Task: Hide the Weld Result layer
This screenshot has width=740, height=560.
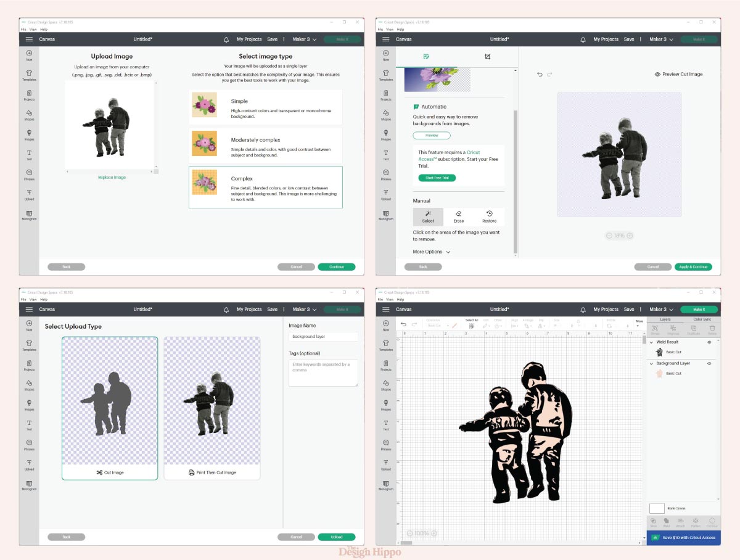Action: (x=709, y=342)
